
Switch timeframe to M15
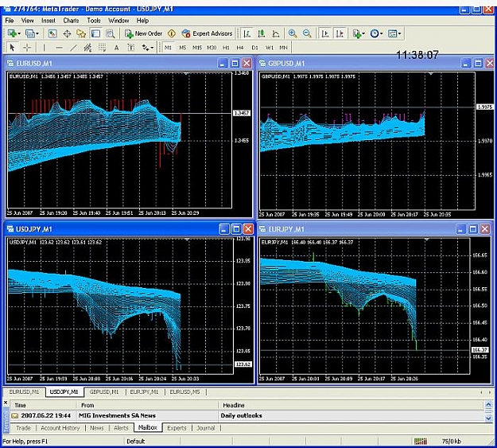tap(197, 48)
